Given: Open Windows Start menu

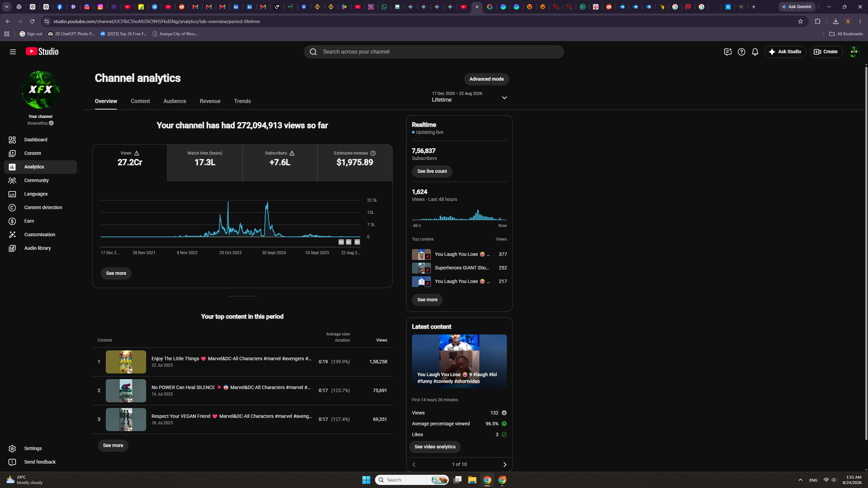Looking at the screenshot, I should click(x=366, y=480).
